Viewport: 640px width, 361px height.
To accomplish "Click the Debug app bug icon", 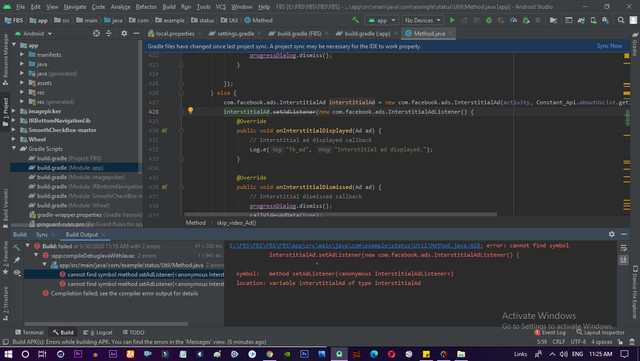I will pyautogui.click(x=489, y=20).
